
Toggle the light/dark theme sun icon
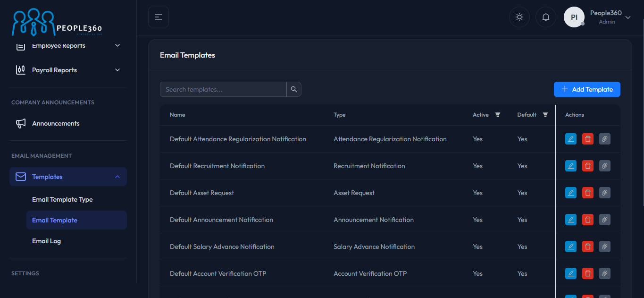(x=519, y=17)
